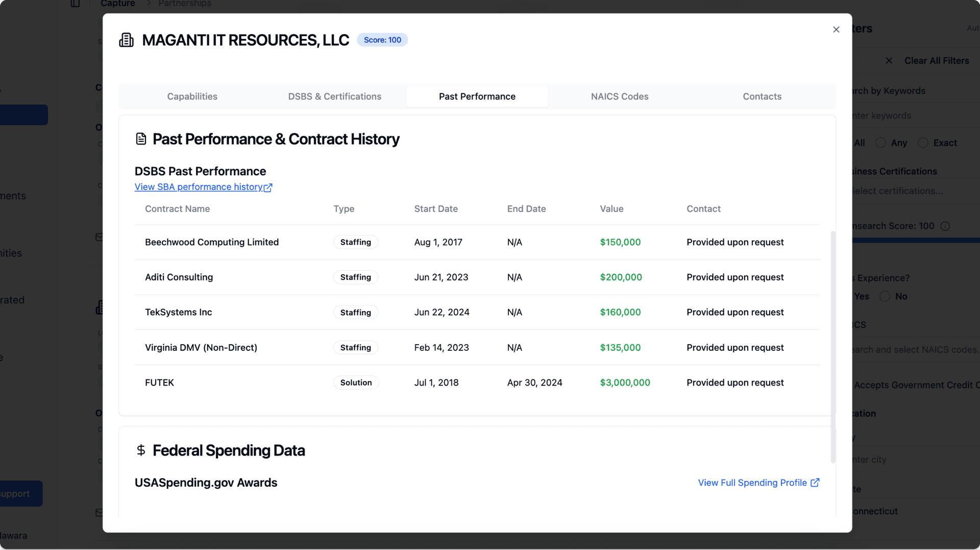Open View SBA performance history link
980x550 pixels.
198,187
